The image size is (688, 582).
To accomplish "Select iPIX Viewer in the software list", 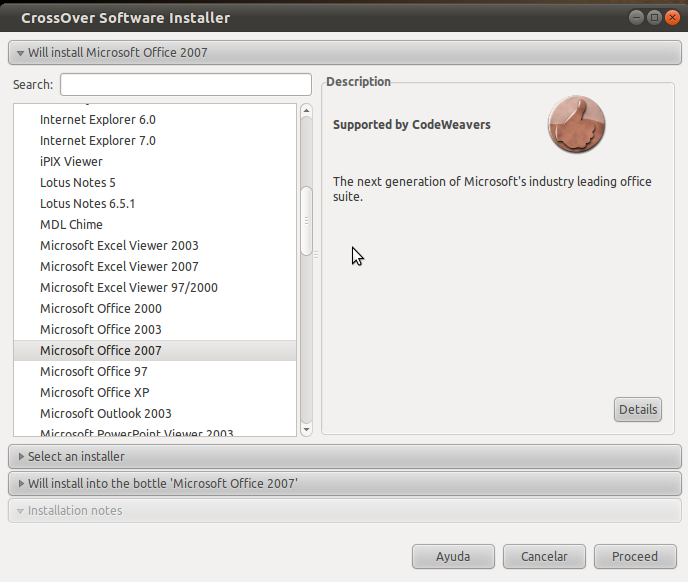I will [x=71, y=162].
